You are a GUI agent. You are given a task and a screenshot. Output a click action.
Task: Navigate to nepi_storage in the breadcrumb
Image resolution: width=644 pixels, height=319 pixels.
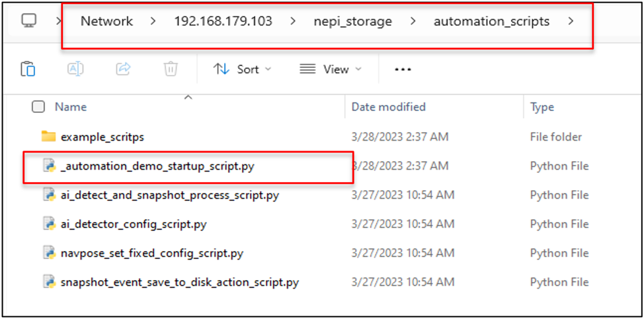[x=353, y=21]
